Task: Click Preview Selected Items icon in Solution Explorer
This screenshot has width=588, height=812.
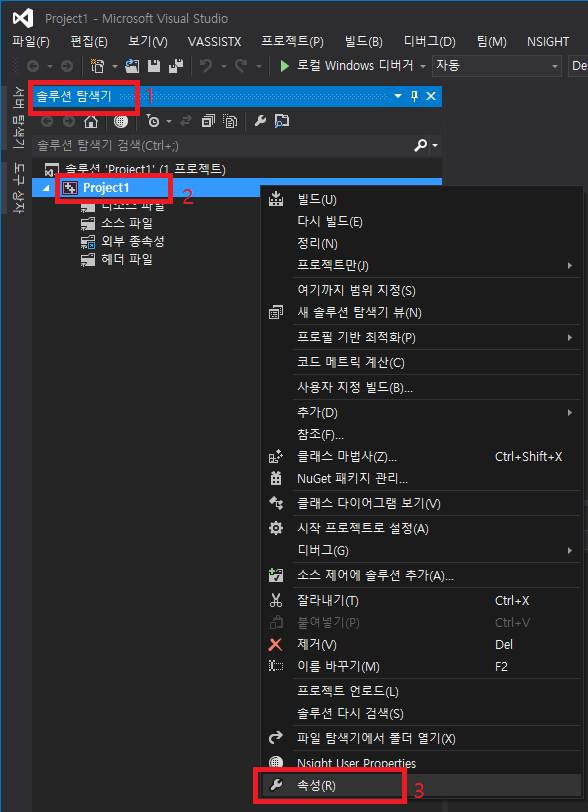Action: tap(282, 121)
